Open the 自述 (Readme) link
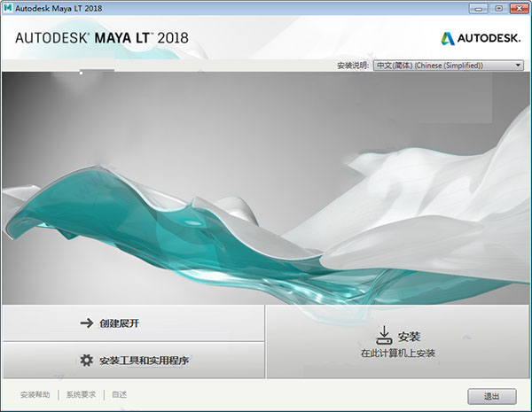This screenshot has width=532, height=412. point(119,394)
